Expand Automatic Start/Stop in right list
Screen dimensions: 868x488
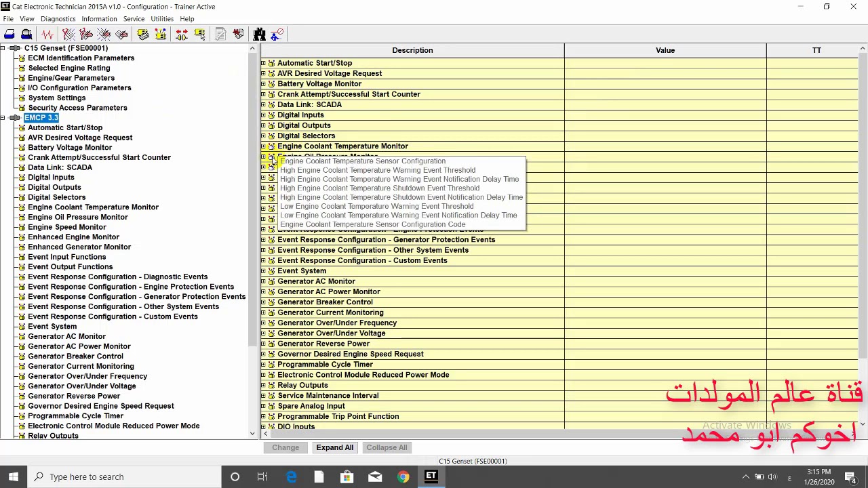pos(263,63)
